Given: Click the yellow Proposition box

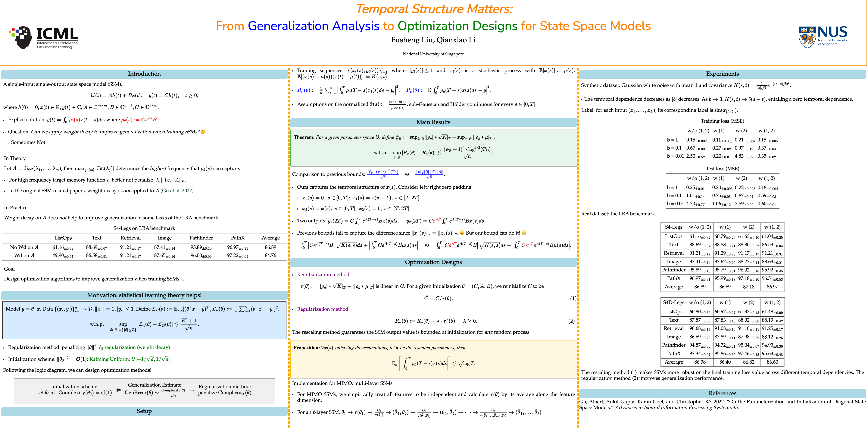Looking at the screenshot, I should coord(433,359).
